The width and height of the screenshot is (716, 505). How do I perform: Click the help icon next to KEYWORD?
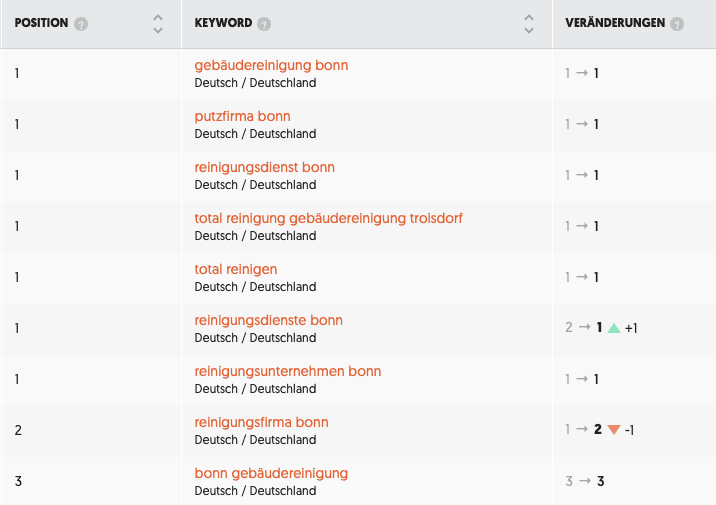pos(264,24)
